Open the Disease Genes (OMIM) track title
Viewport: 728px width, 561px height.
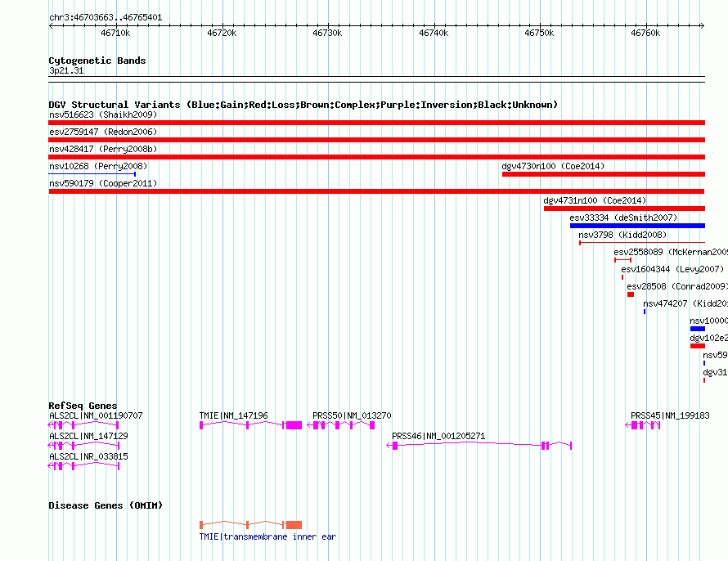click(106, 505)
